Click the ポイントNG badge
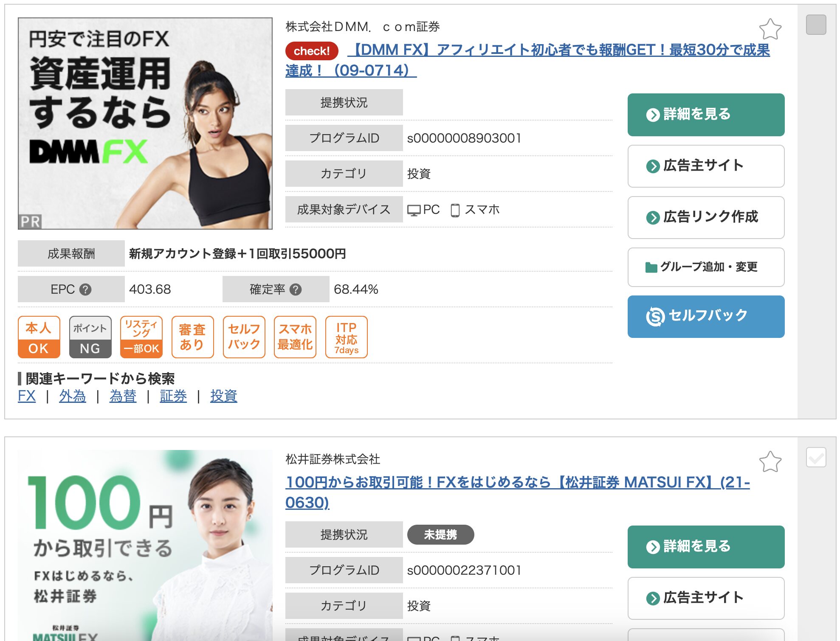 pos(90,337)
